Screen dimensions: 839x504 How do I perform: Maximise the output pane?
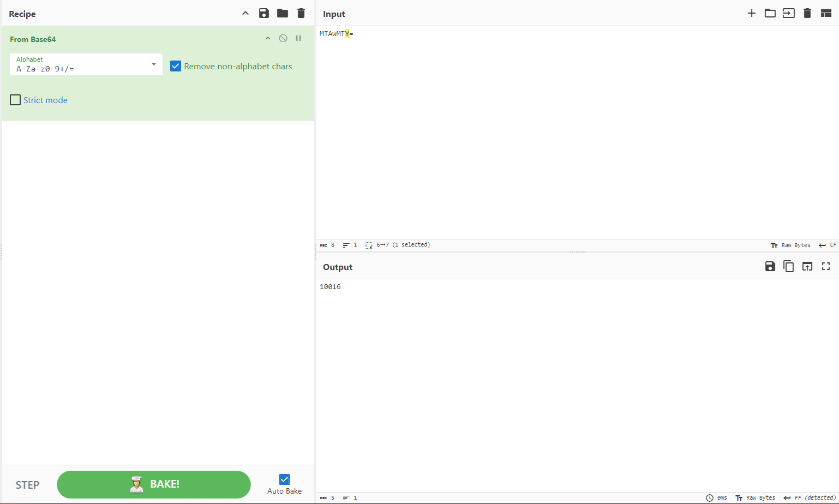click(826, 267)
